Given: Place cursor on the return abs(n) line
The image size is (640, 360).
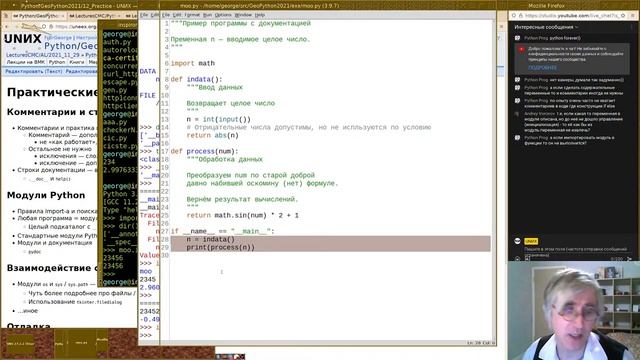Looking at the screenshot, I should (212, 135).
